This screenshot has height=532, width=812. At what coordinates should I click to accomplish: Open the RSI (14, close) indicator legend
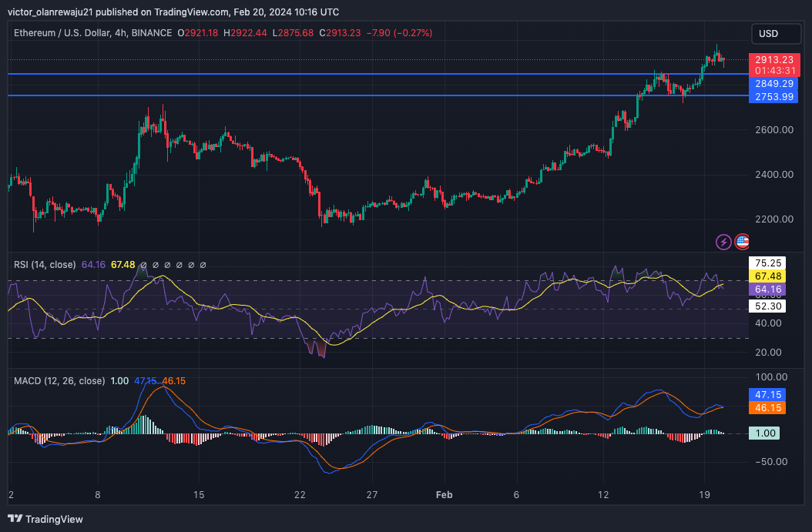coord(45,264)
